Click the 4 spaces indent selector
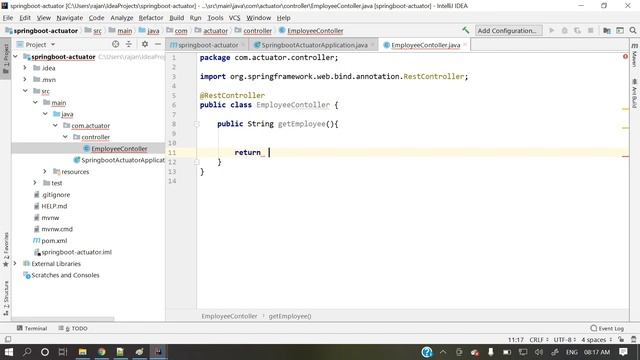640x360 pixels. click(596, 340)
